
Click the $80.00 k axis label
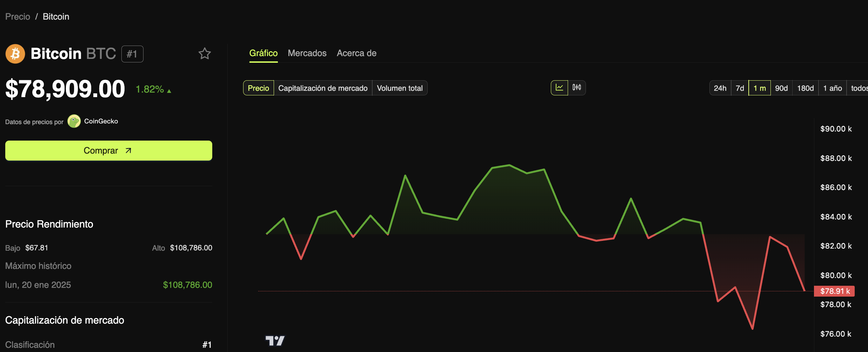click(836, 275)
